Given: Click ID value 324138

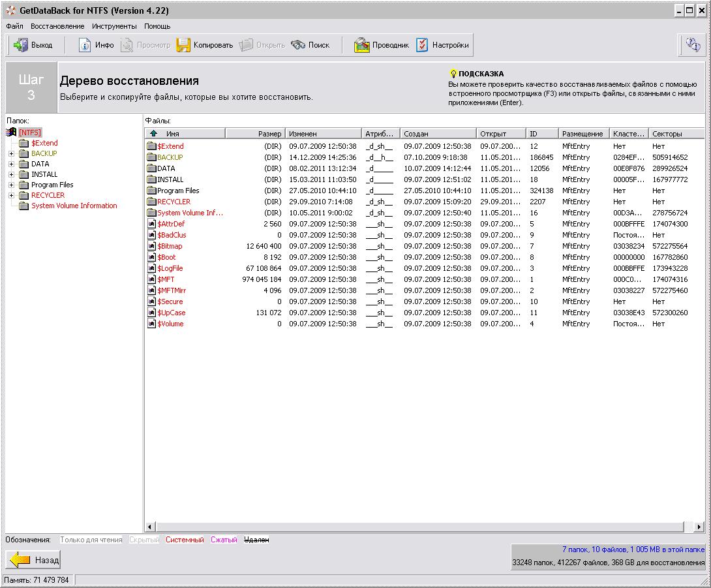Looking at the screenshot, I should click(x=541, y=191).
